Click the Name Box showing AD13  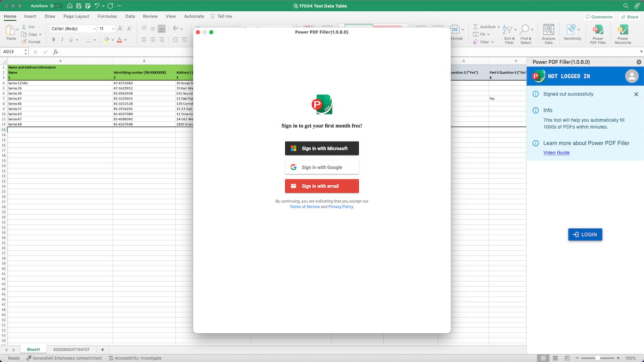pos(13,52)
